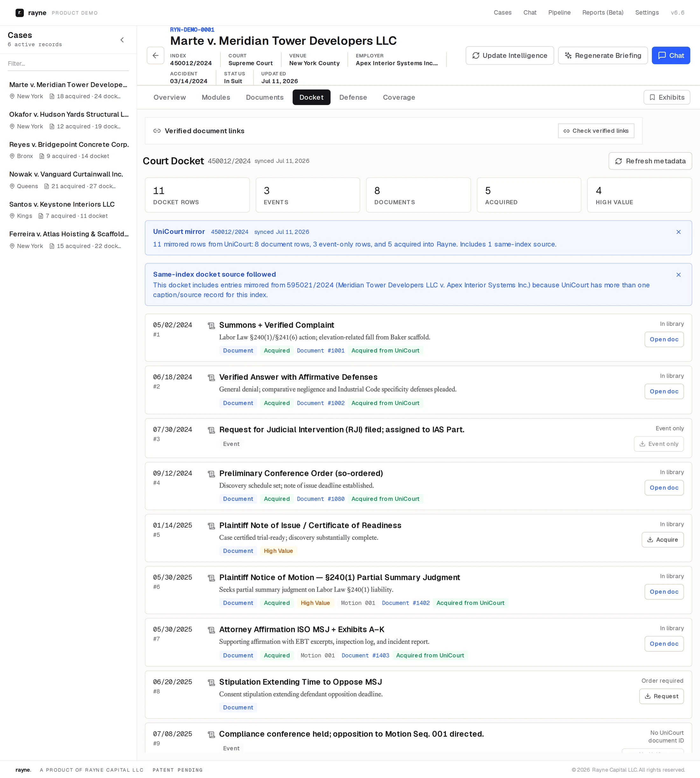
Task: Open the blue Chat button
Action: pyautogui.click(x=671, y=55)
